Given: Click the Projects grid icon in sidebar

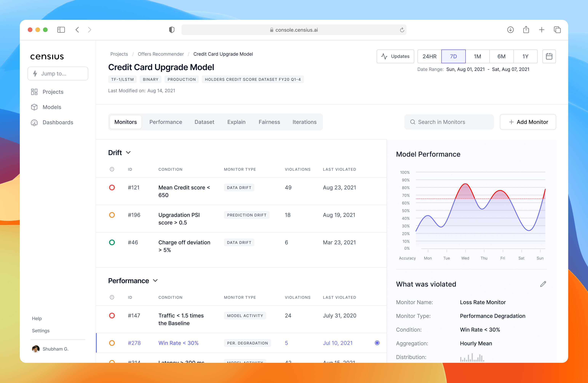Looking at the screenshot, I should [x=34, y=92].
